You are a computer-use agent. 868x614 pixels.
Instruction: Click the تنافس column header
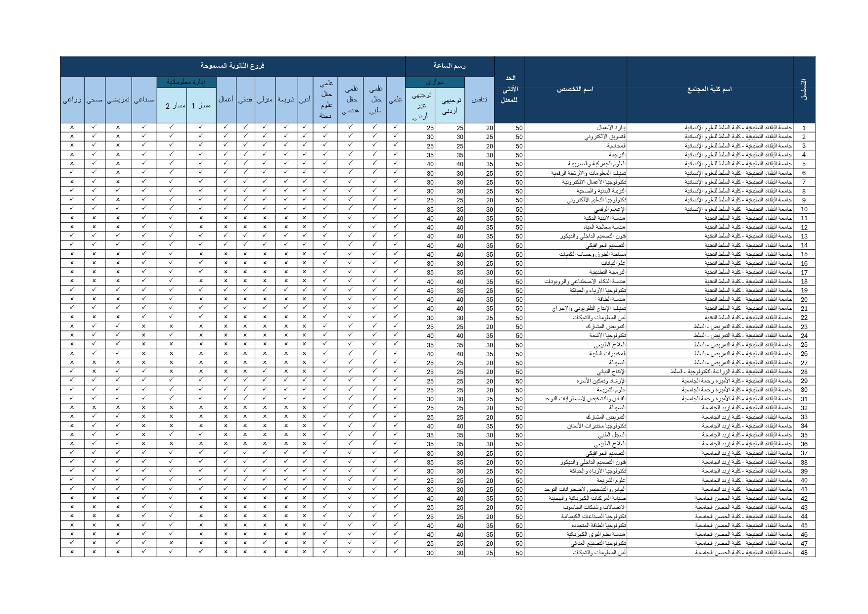(479, 100)
